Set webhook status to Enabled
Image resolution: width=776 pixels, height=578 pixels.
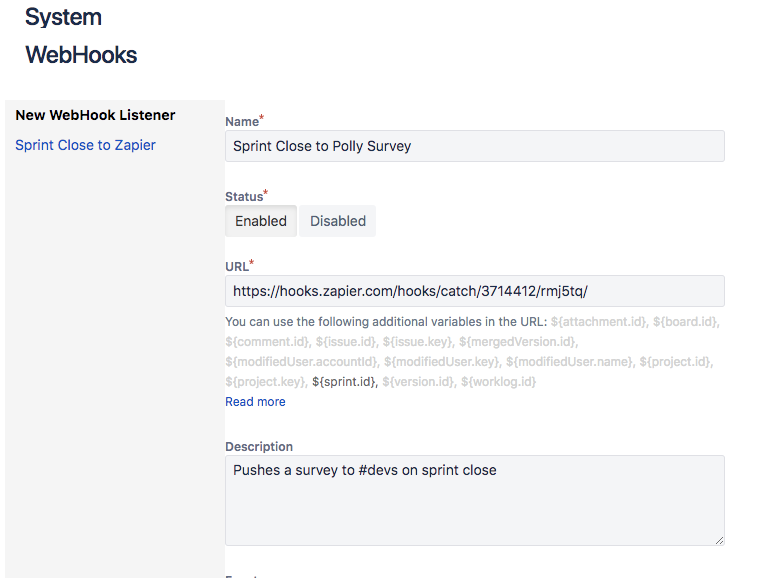[x=261, y=221]
